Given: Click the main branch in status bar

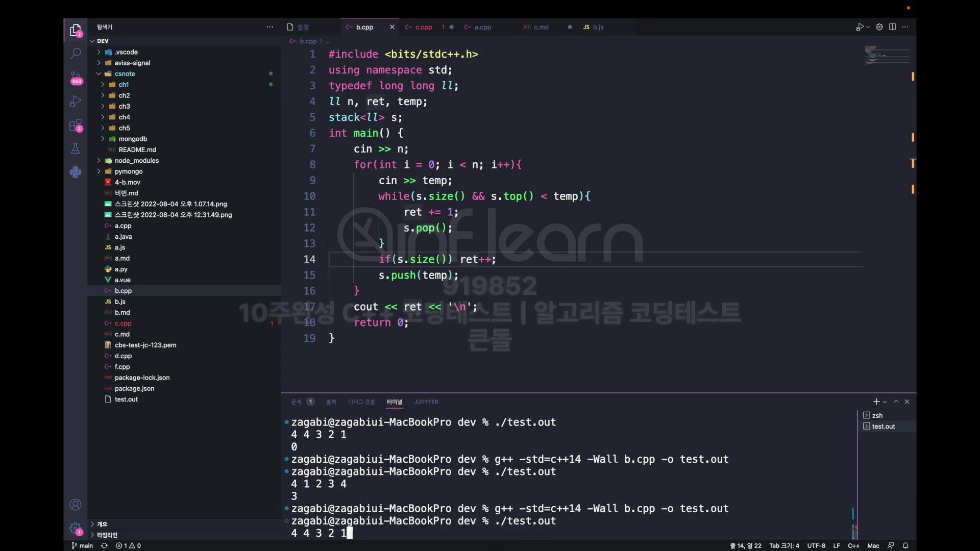Looking at the screenshot, I should [x=82, y=545].
